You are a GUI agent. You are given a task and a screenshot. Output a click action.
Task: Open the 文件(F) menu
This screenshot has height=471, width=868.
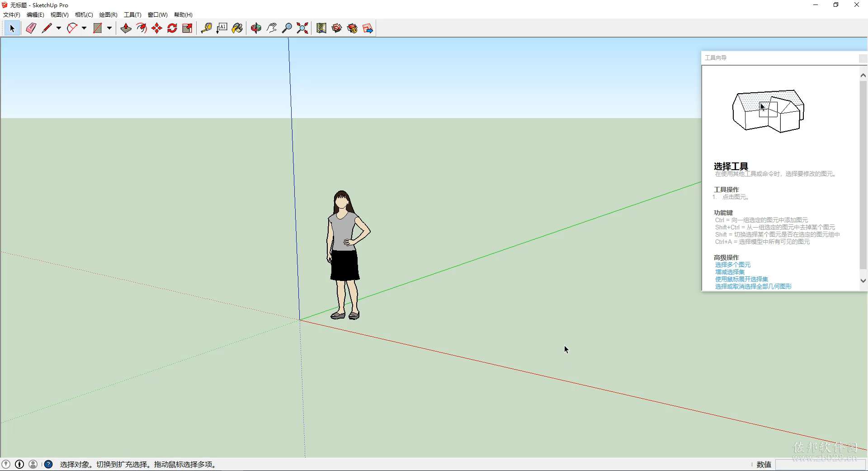[12, 15]
